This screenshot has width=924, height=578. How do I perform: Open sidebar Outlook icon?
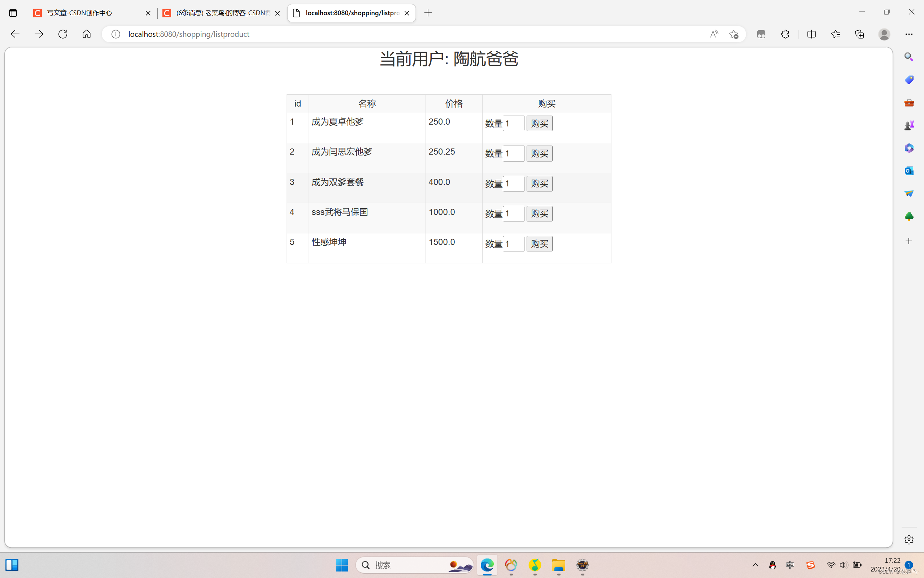(909, 171)
